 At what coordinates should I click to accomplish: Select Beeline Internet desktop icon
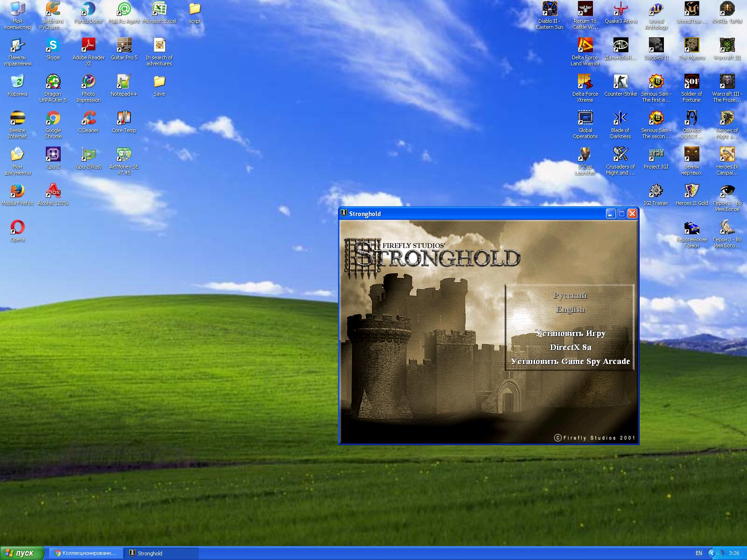point(17,125)
